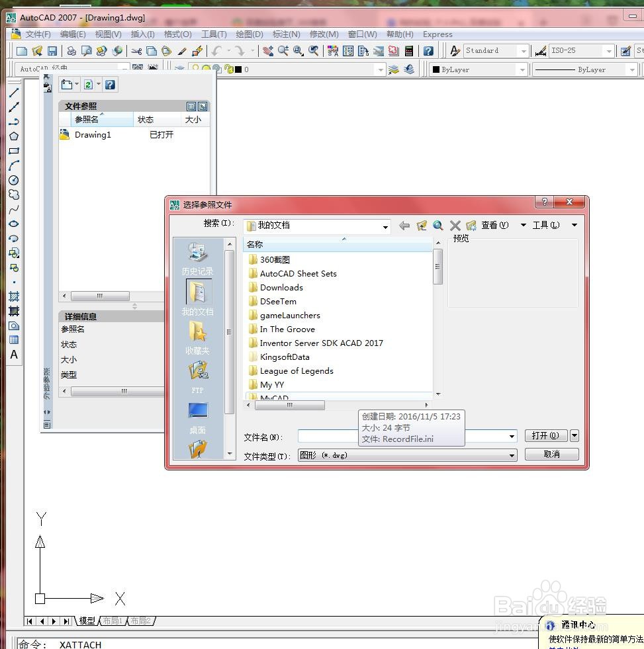Image resolution: width=644 pixels, height=649 pixels.
Task: Select the Table tool
Action: [x=14, y=340]
